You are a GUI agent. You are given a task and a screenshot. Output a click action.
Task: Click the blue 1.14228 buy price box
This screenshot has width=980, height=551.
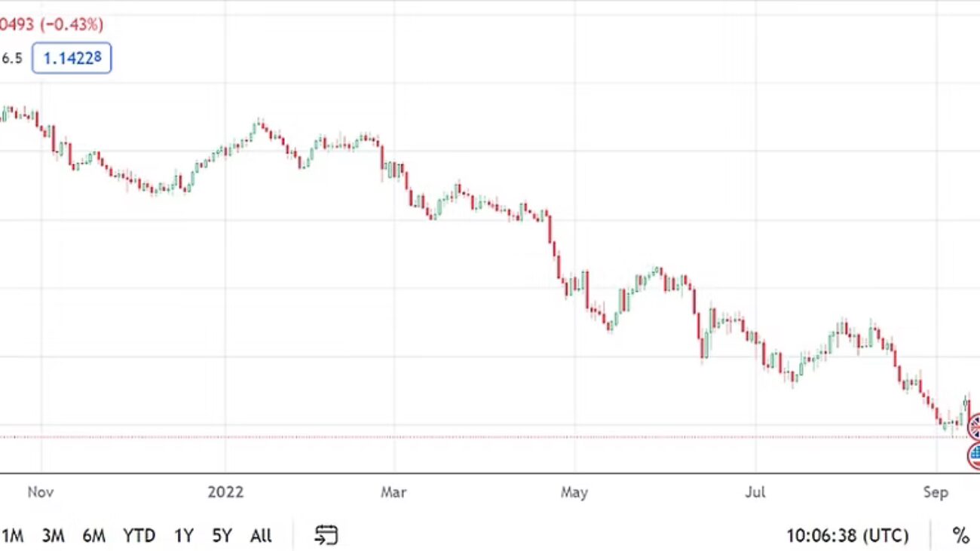click(72, 58)
